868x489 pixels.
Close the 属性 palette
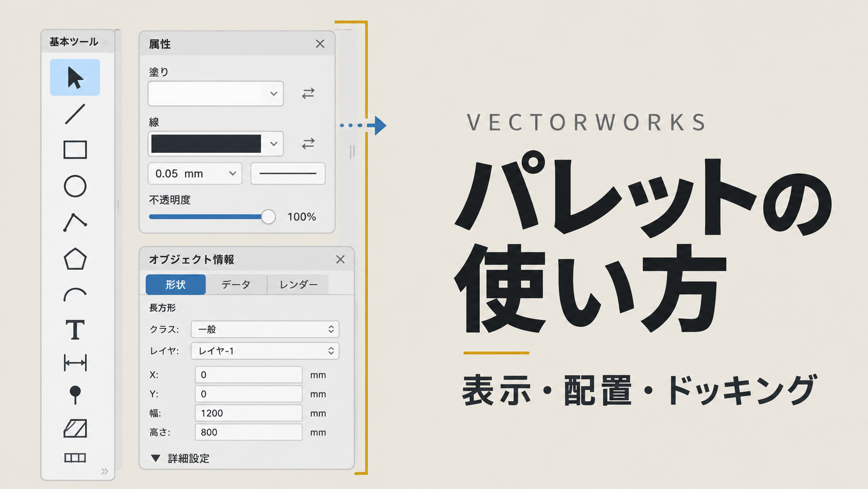[320, 44]
